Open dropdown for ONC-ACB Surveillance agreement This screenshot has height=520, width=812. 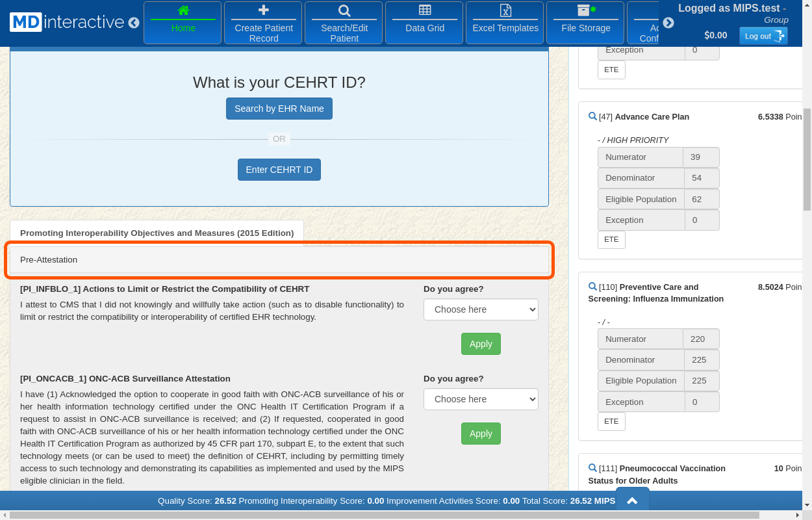[481, 399]
